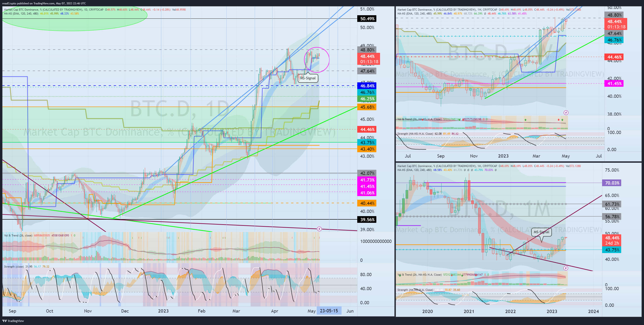Click the HA-MS indicator legend on weekly chart

[462, 14]
